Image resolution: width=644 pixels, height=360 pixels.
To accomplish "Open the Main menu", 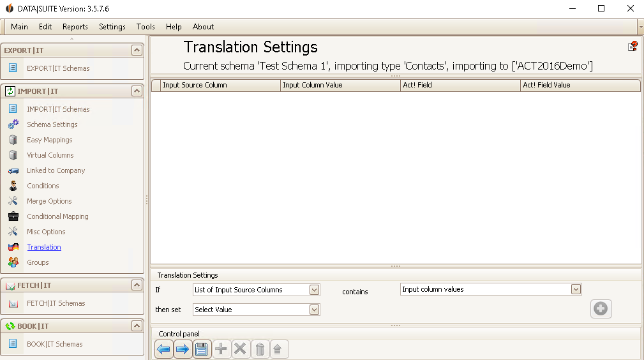I will click(19, 27).
